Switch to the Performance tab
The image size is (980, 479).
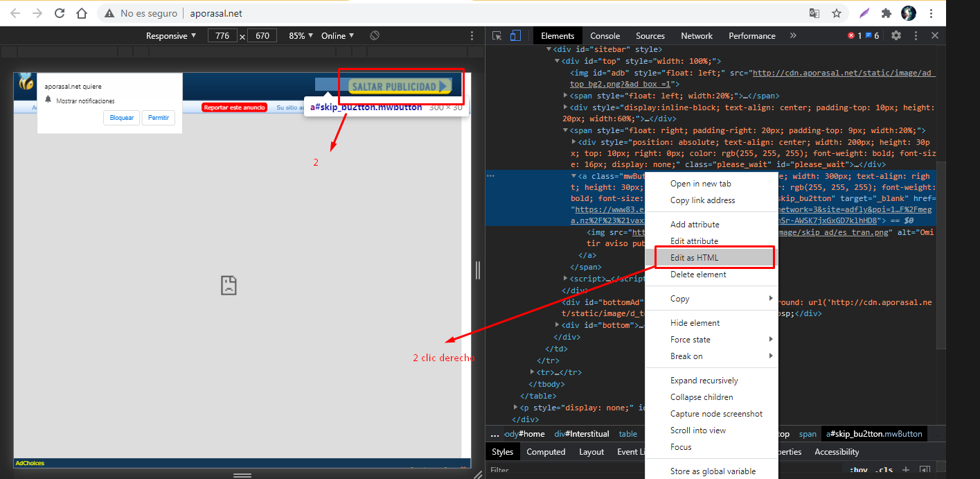752,35
